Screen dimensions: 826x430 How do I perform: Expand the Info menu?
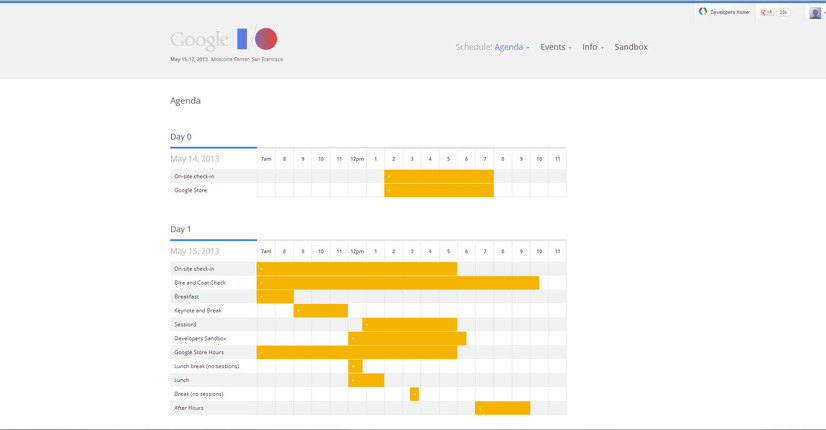click(x=593, y=47)
